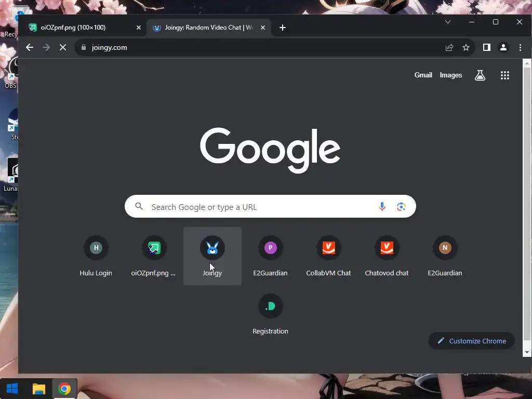This screenshot has width=532, height=399.
Task: Open the purple P E2Guardian shortcut
Action: tap(270, 256)
